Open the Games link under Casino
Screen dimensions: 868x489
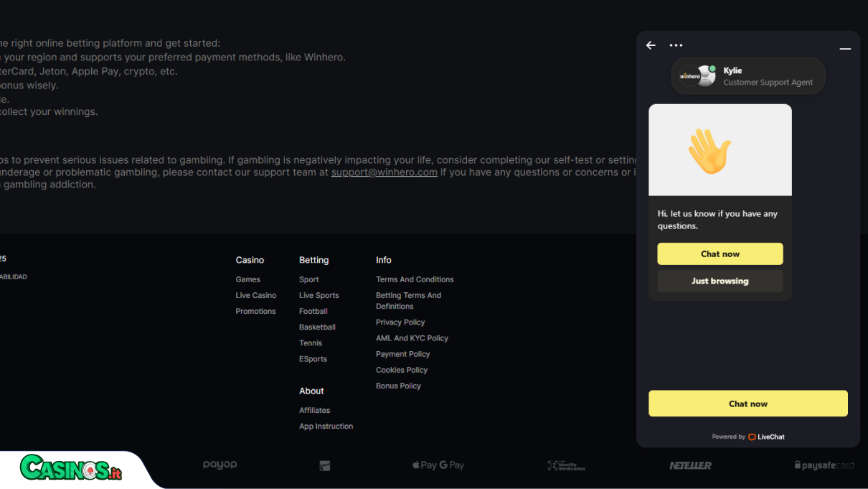point(248,279)
